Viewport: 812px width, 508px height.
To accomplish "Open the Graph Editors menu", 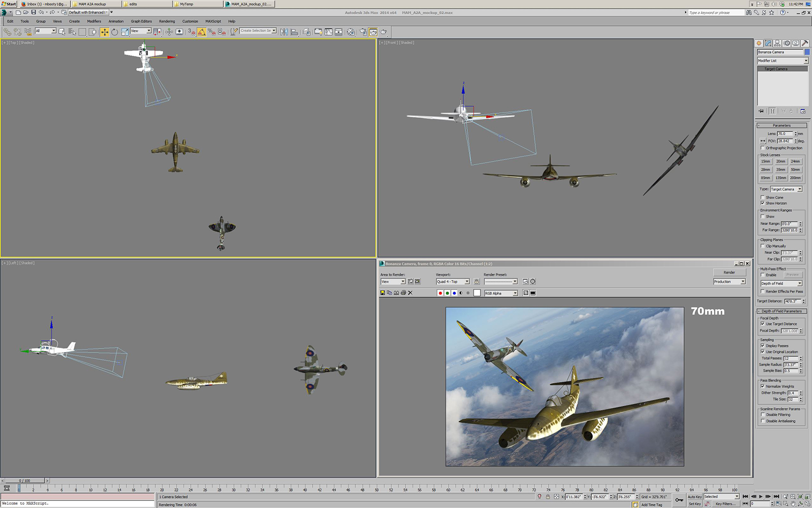I will tap(141, 21).
